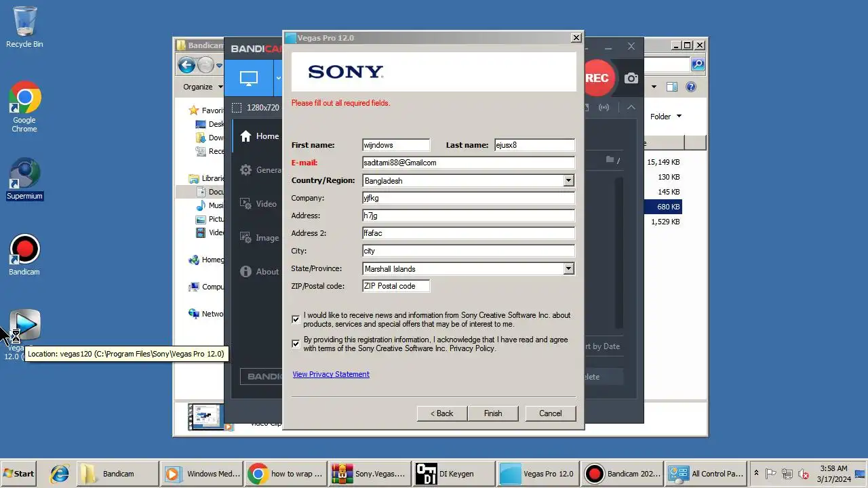This screenshot has width=868, height=488.
Task: Click the Explorer search magnifier icon
Action: point(698,65)
